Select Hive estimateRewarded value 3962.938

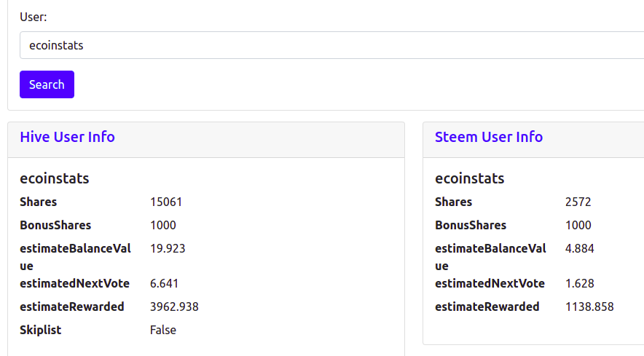pos(174,307)
